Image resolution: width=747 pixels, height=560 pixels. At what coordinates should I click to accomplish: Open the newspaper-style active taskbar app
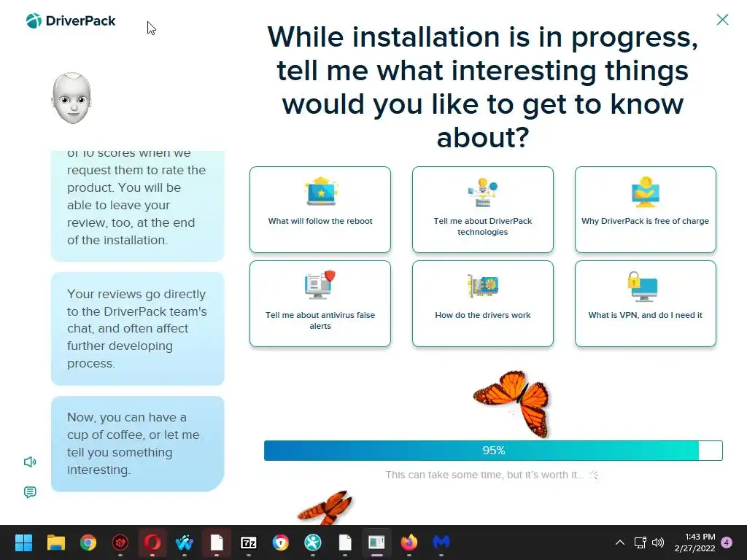[377, 542]
